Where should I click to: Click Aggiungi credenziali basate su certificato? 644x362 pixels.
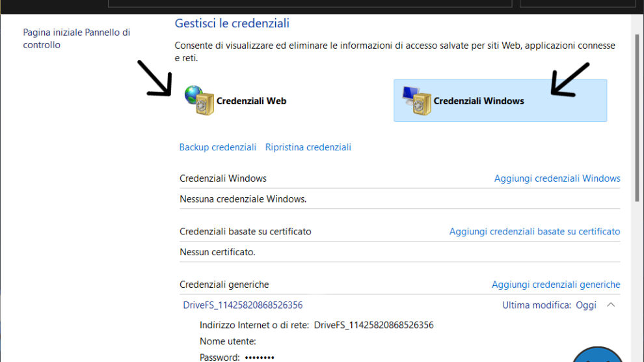click(x=534, y=231)
